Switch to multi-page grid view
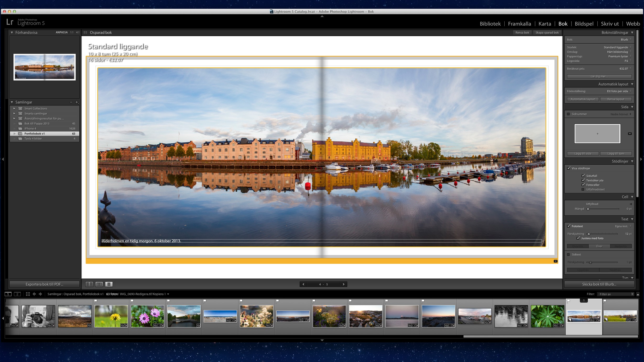 click(89, 284)
